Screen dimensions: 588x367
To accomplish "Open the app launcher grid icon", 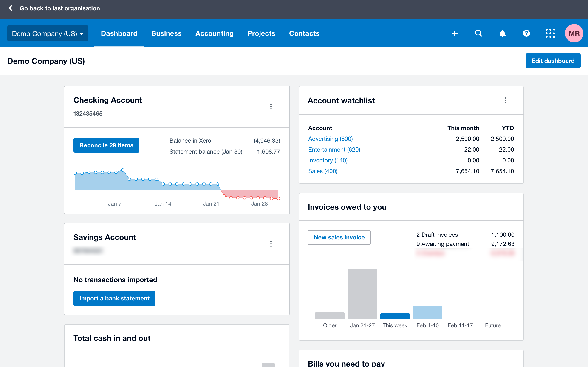I will [x=550, y=33].
